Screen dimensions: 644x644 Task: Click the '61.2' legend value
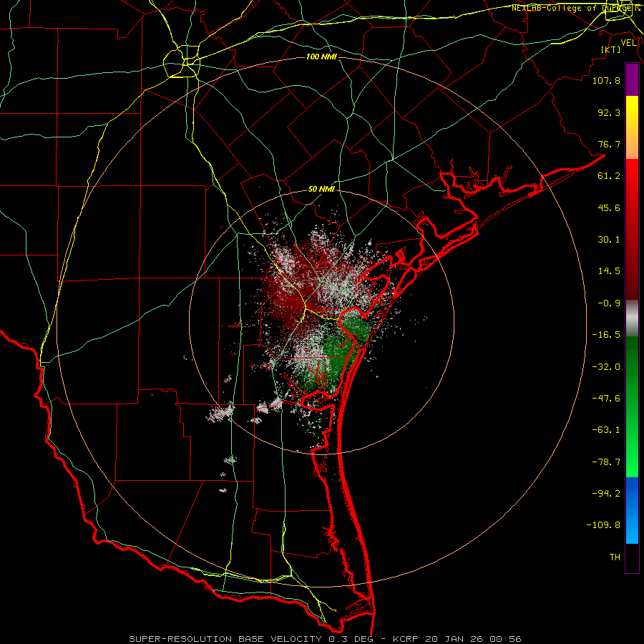(x=609, y=176)
